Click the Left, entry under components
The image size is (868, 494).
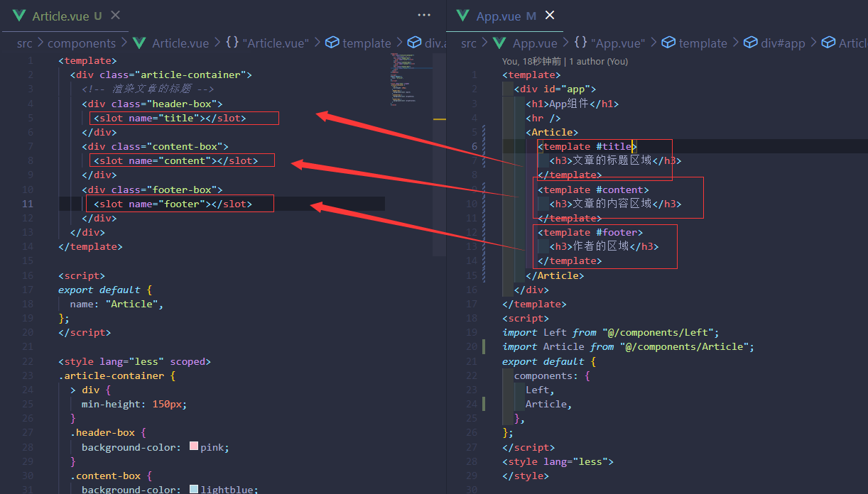pyautogui.click(x=540, y=390)
